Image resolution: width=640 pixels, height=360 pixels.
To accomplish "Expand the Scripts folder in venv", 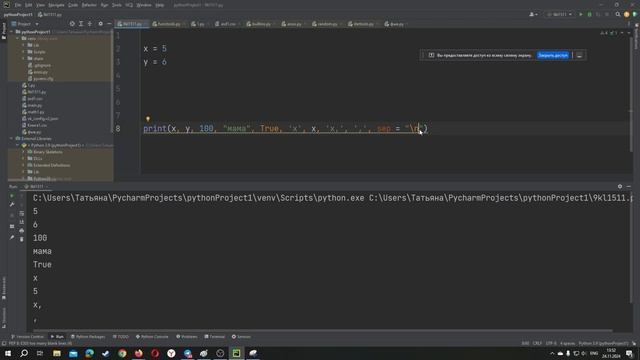I will coord(24,52).
